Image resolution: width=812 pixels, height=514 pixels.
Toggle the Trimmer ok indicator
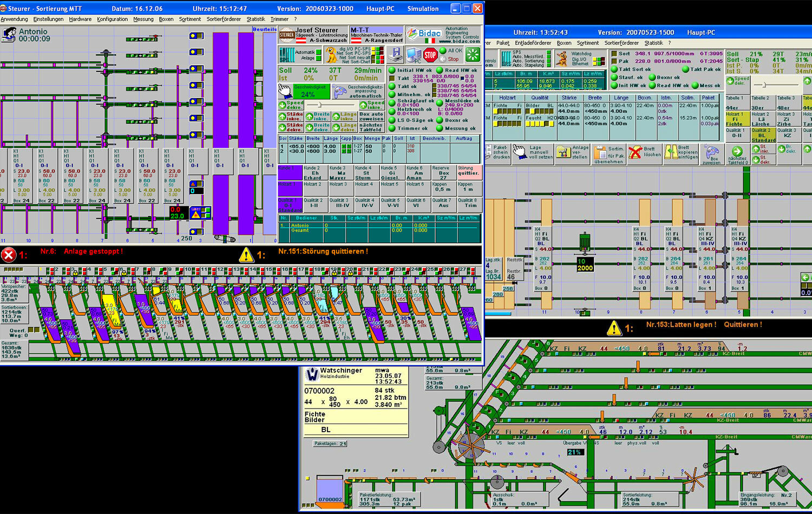click(x=391, y=128)
